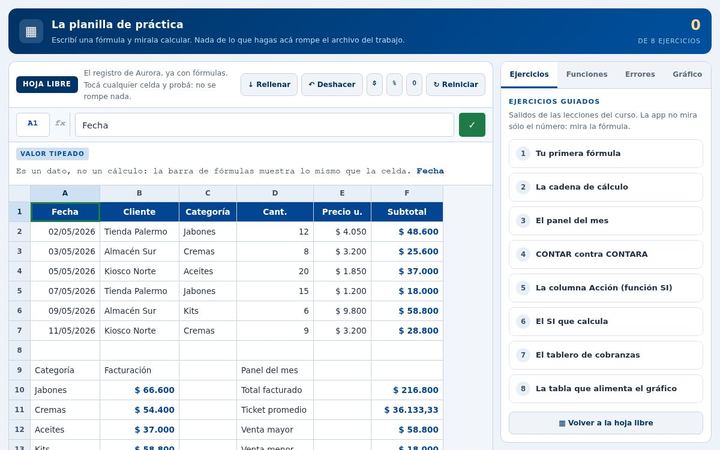This screenshot has width=720, height=450.
Task: Fill down using Rellenar
Action: tap(269, 84)
